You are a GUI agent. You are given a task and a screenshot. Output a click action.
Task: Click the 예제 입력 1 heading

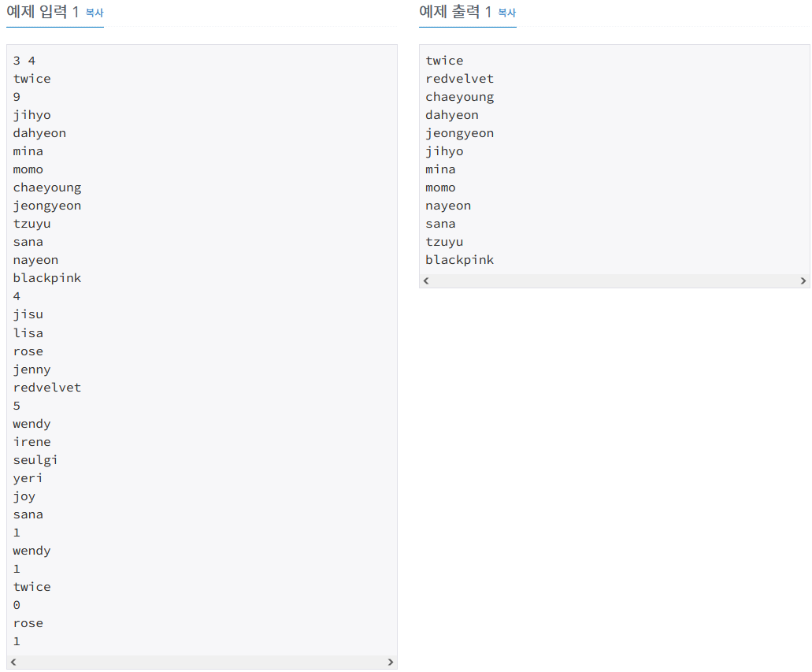pyautogui.click(x=43, y=11)
